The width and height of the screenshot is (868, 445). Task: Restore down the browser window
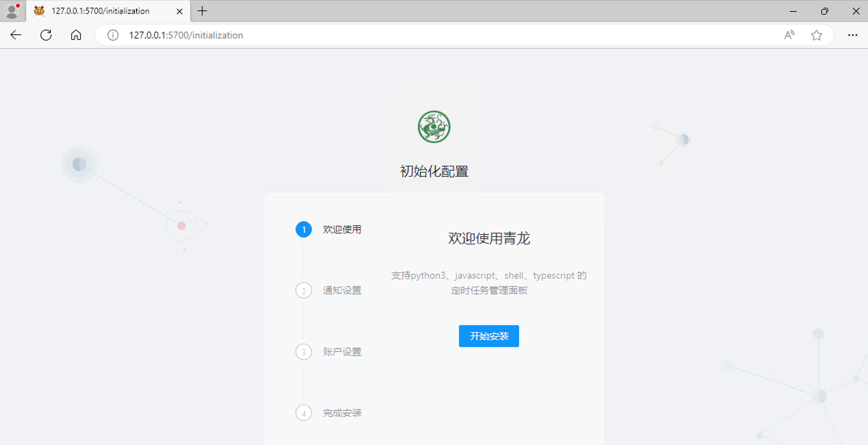coord(825,11)
